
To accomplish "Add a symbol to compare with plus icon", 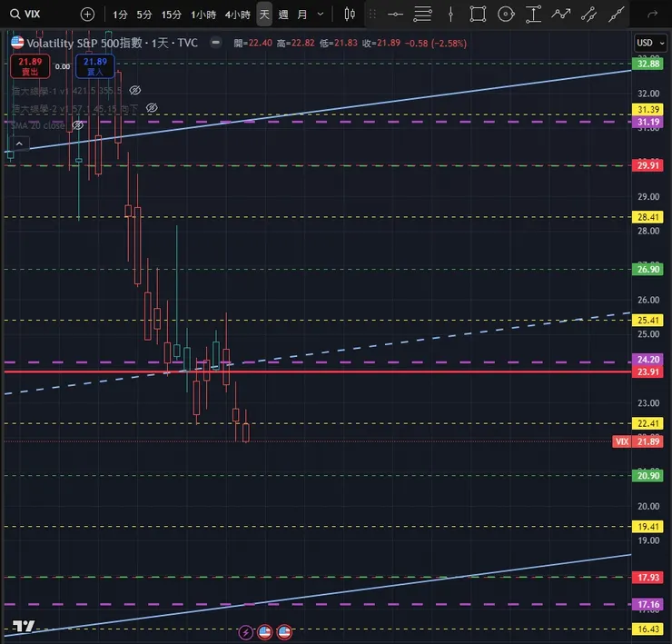I will [x=87, y=15].
